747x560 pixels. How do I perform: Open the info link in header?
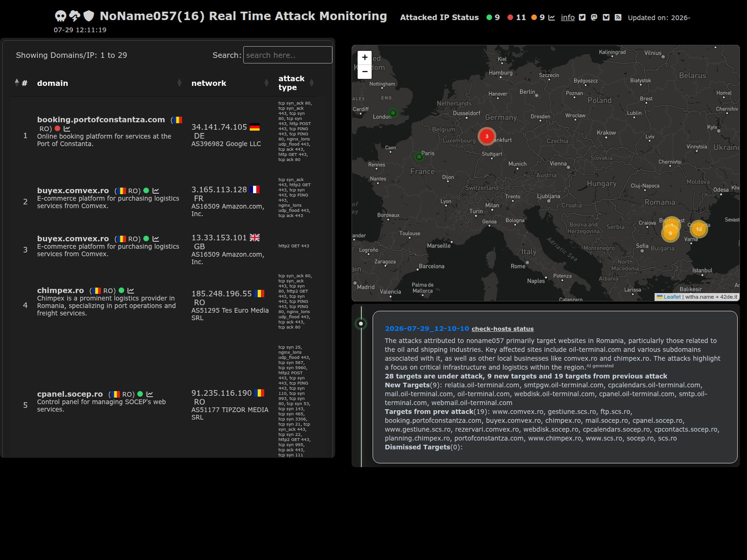coord(568,18)
